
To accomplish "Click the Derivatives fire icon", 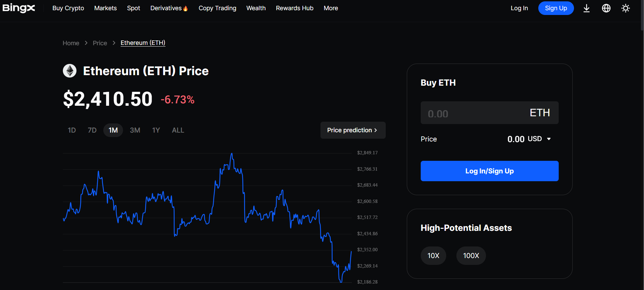I will [186, 8].
